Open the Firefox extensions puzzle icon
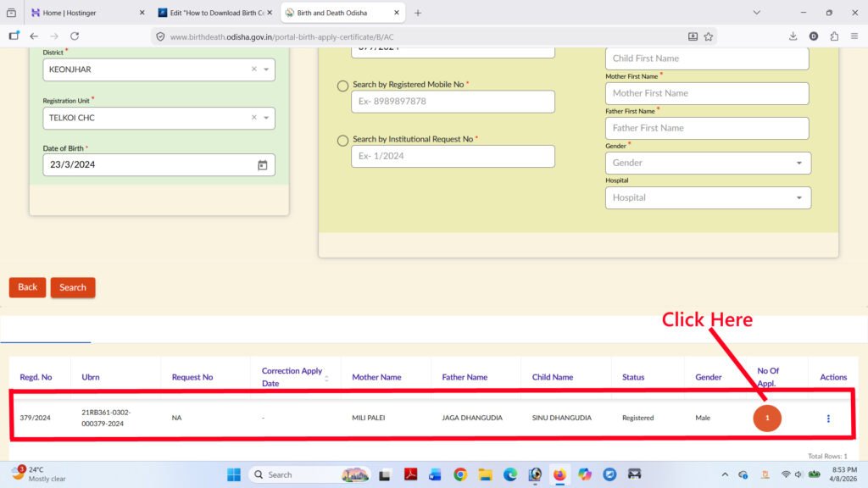This screenshot has height=488, width=868. coord(834,36)
